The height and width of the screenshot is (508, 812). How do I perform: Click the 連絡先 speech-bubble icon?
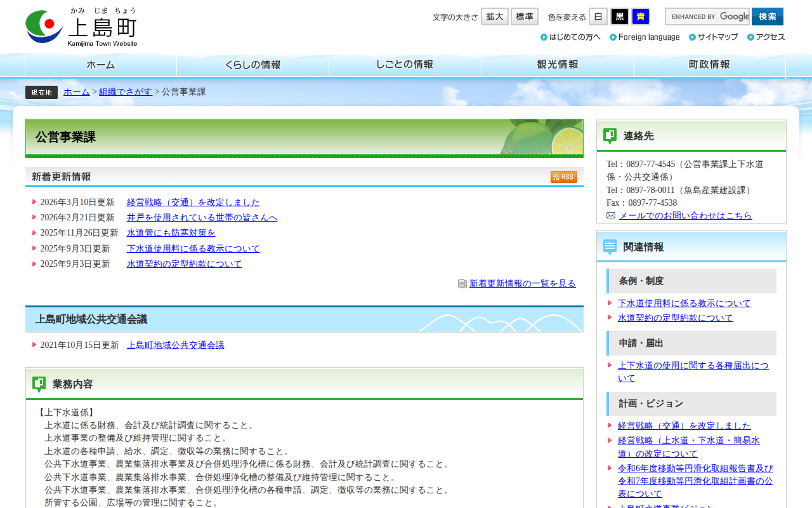coord(610,136)
